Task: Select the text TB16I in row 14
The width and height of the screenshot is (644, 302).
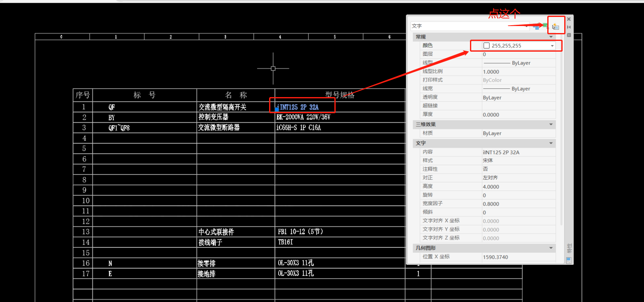Action: [x=286, y=242]
